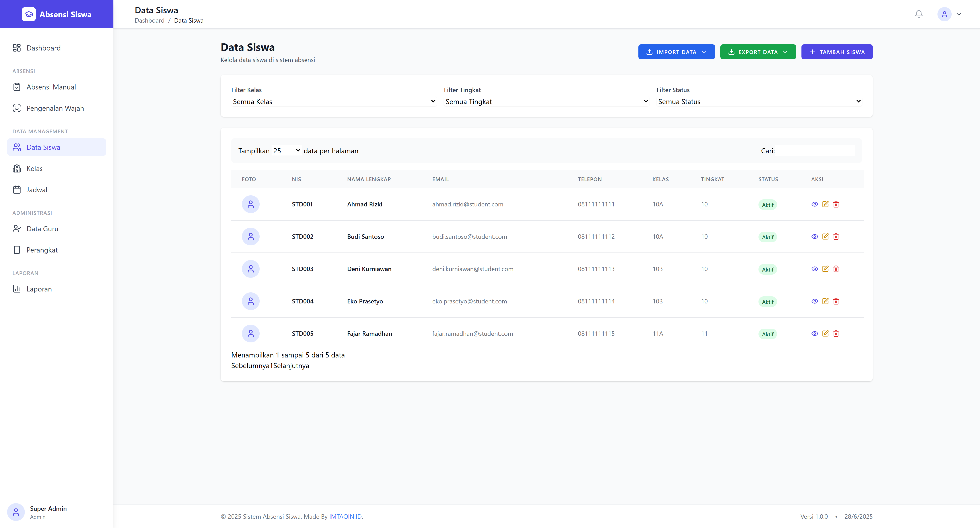Click trash icon in Fajar Ramadhan row
The width and height of the screenshot is (980, 528).
(x=836, y=334)
